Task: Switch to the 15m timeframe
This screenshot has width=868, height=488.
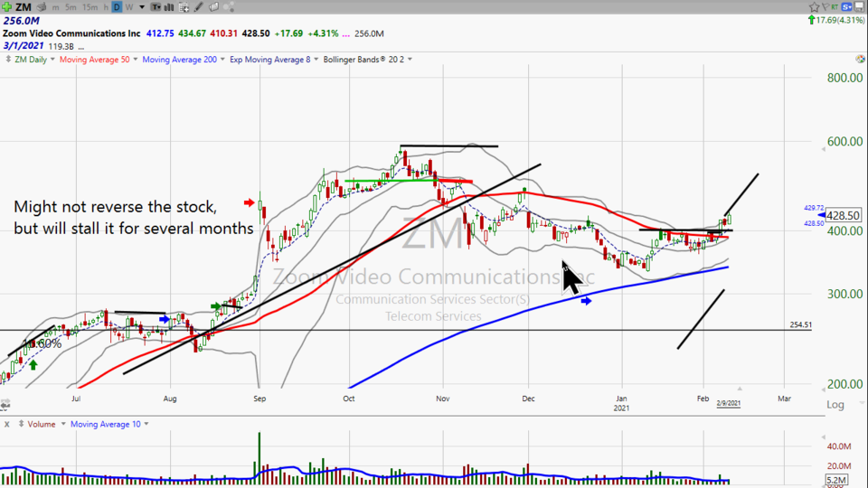Action: (x=90, y=7)
